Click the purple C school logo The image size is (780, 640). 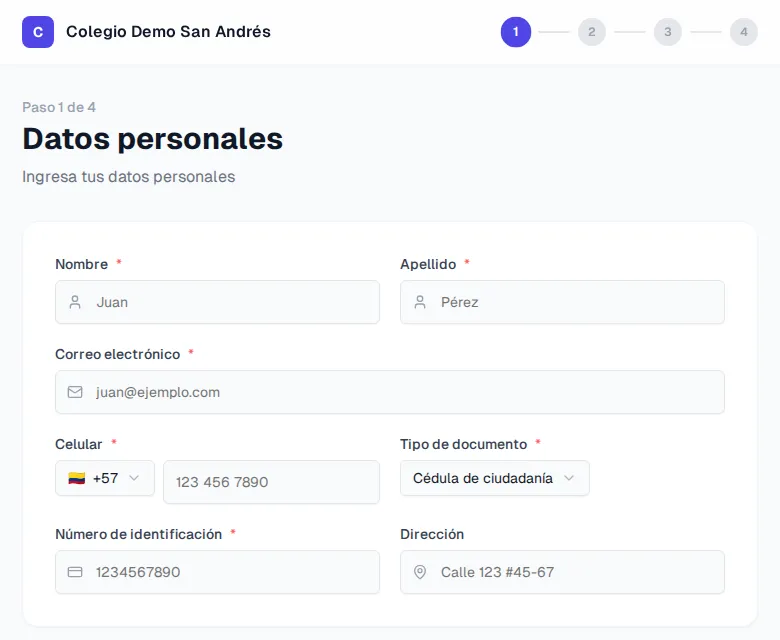38,32
